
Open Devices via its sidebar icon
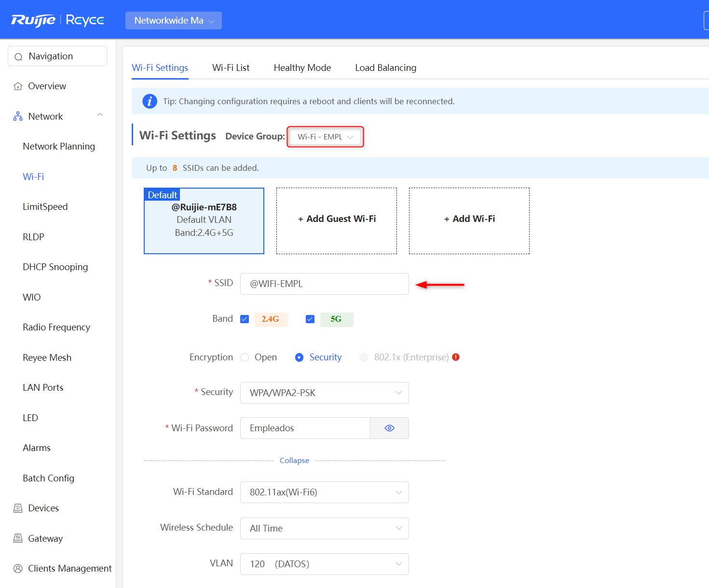[x=17, y=507]
